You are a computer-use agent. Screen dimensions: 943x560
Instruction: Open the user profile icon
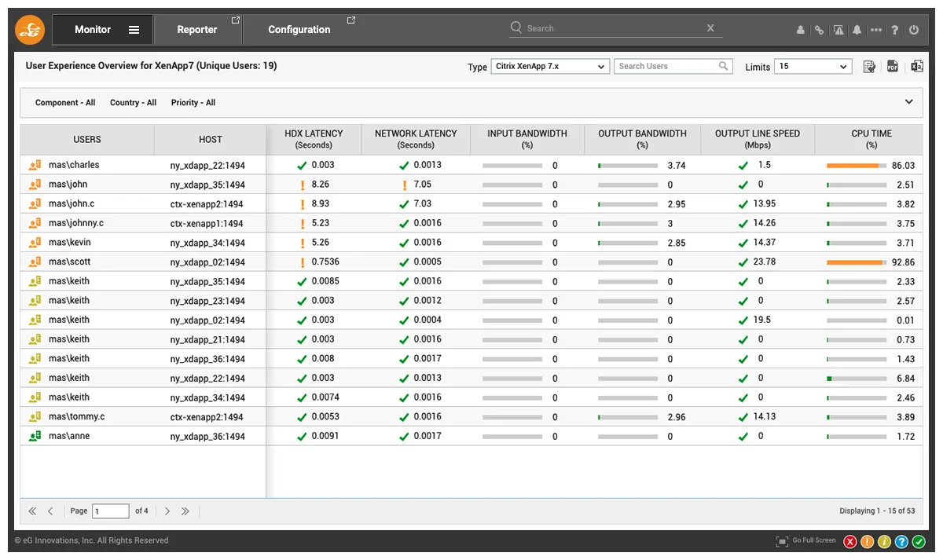(801, 30)
